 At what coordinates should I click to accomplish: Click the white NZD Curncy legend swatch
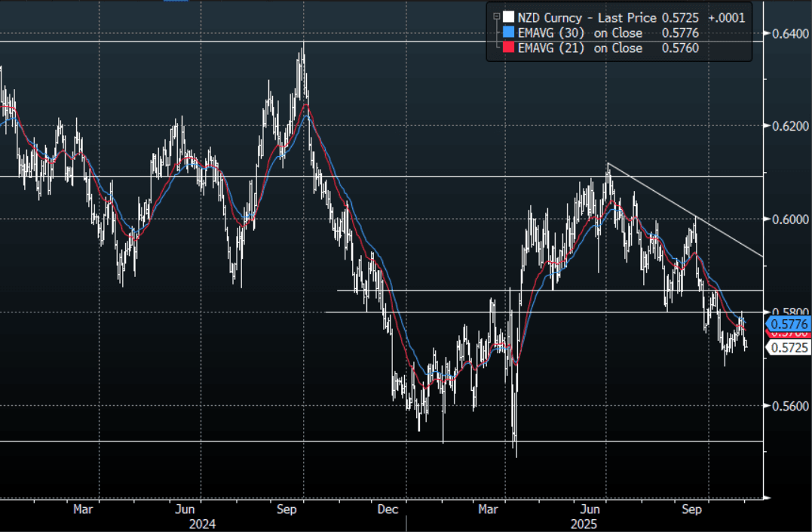click(509, 17)
